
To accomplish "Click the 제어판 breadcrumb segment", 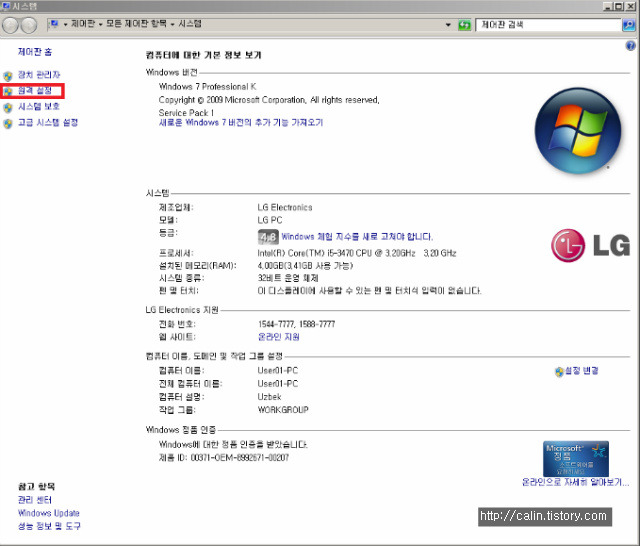I will pyautogui.click(x=83, y=24).
